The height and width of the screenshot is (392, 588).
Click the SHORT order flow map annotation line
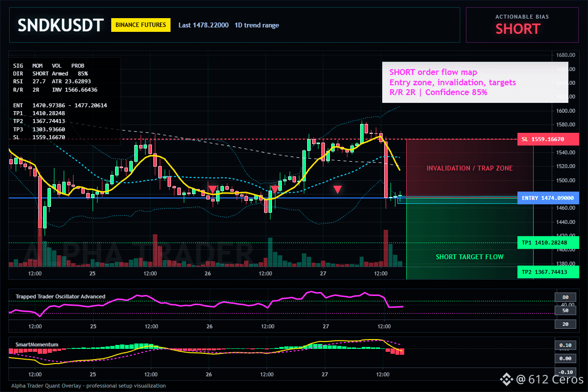[433, 73]
